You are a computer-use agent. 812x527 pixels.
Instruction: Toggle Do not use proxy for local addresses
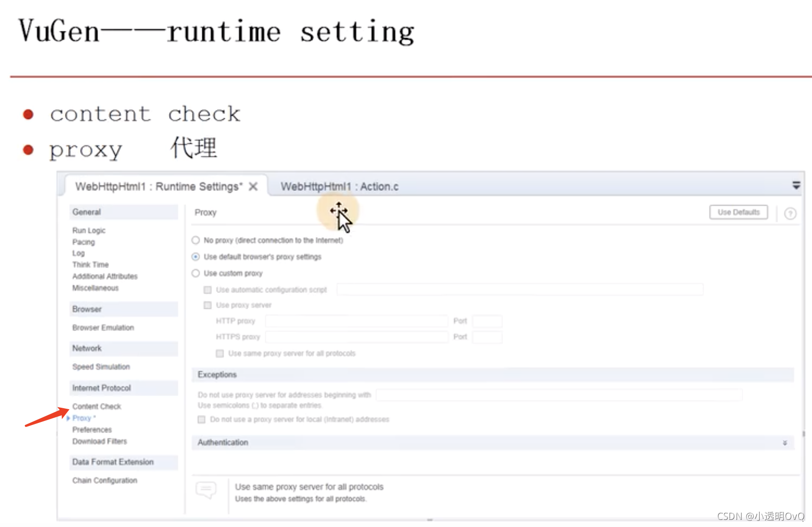pyautogui.click(x=202, y=419)
